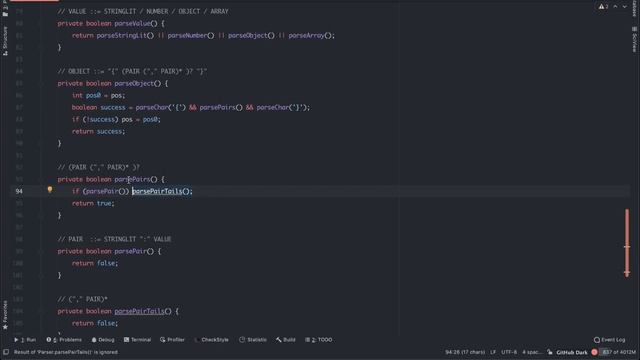Open the TODO tool window
The height and width of the screenshot is (360, 640).
[319, 340]
